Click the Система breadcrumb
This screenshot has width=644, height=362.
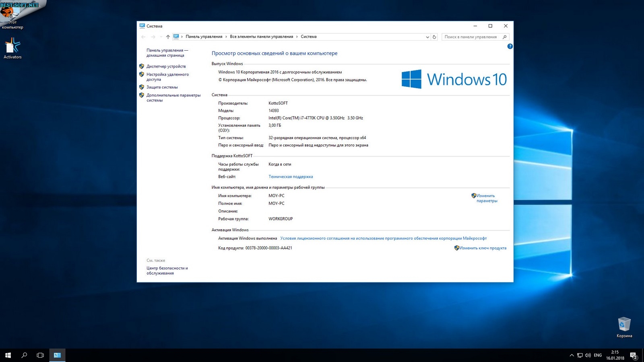309,37
